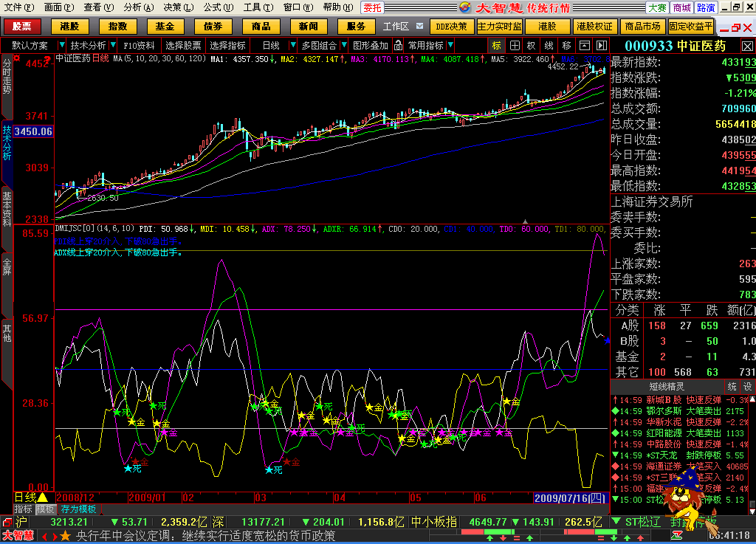Click the 选择指标 toolbar item
The image size is (756, 544).
click(227, 45)
